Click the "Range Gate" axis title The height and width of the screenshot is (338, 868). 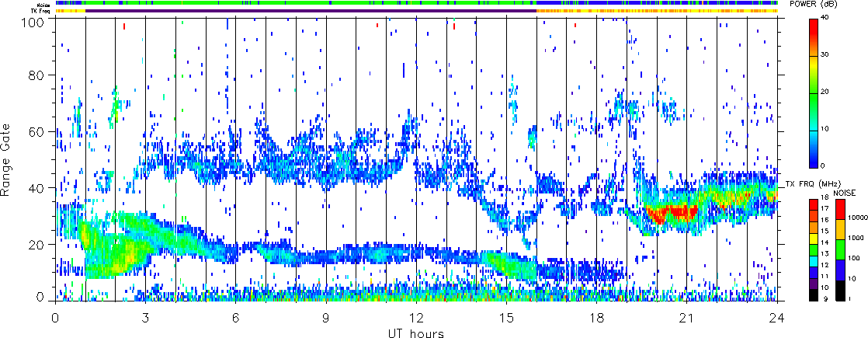[7, 159]
